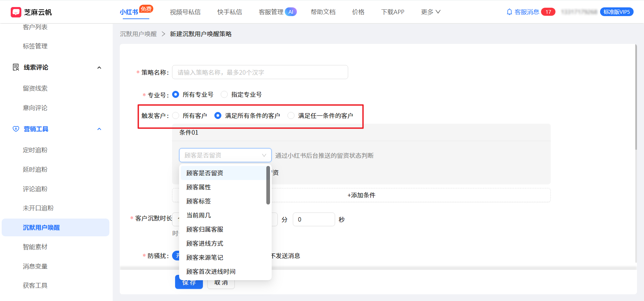Go back to 沉默用户唤醒 breadcrumb

tap(138, 34)
